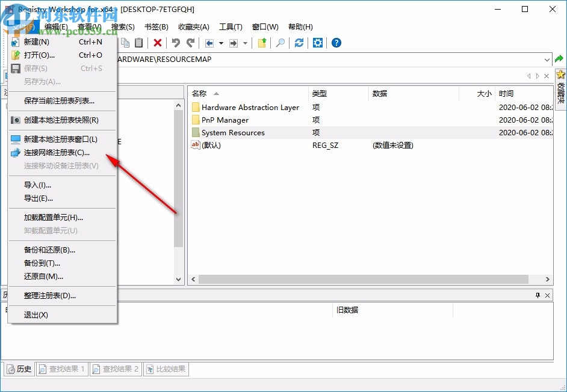This screenshot has height=392, width=567.
Task: Copy the selected item with the Copy icon
Action: coord(125,43)
